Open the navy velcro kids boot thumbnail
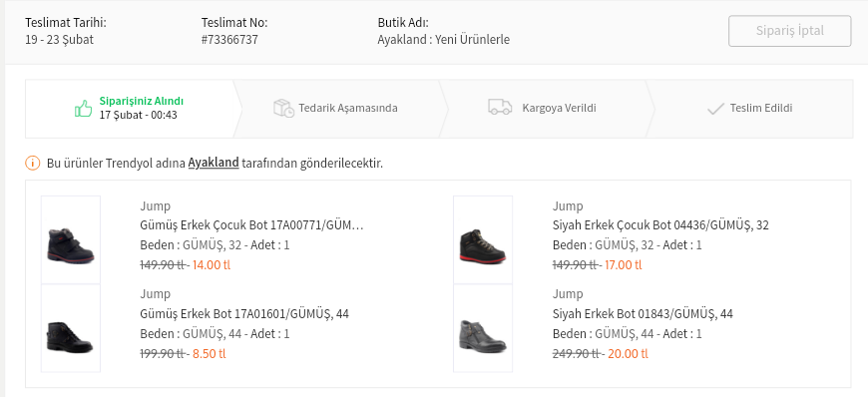 coord(70,239)
